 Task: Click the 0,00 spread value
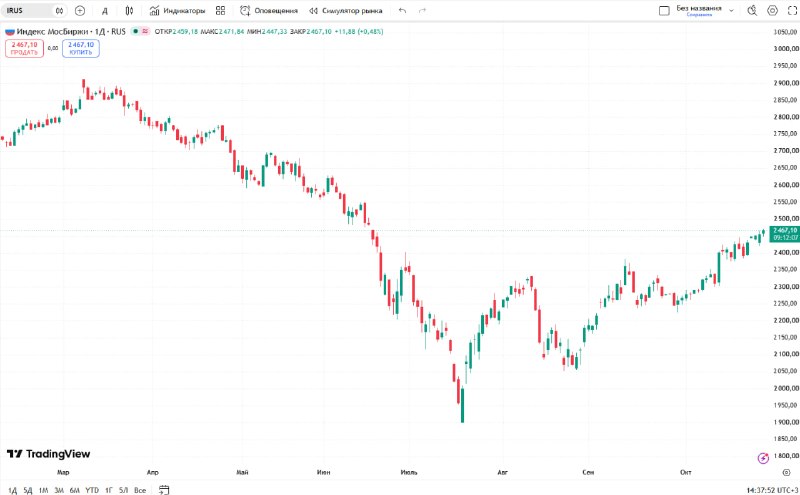[53, 48]
